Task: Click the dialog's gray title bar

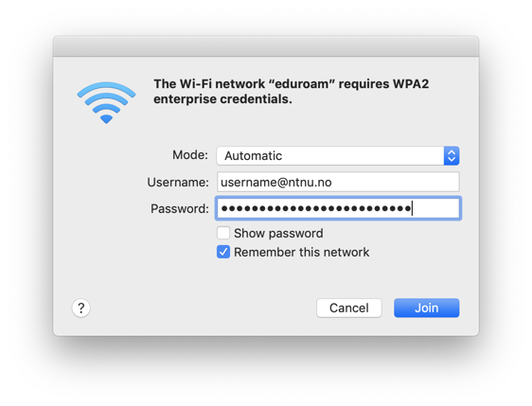Action: [x=266, y=46]
